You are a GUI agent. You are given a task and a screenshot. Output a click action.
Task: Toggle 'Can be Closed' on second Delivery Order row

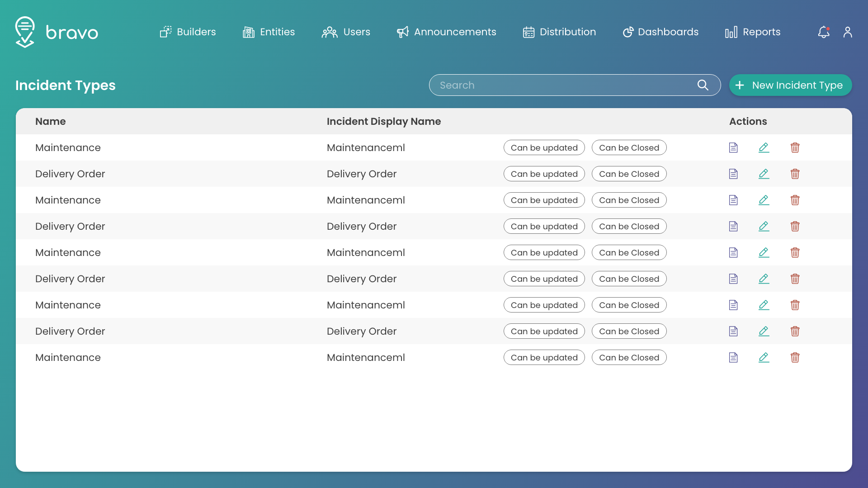[x=629, y=226]
